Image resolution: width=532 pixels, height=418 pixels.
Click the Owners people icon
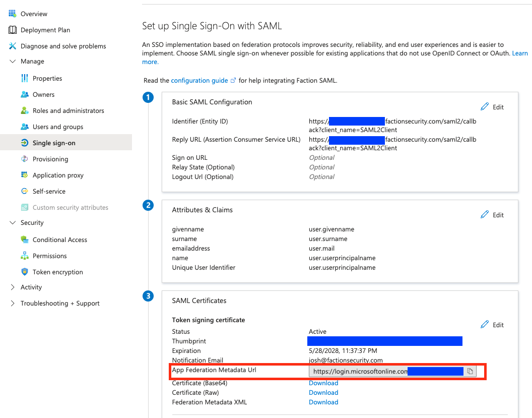coord(24,94)
